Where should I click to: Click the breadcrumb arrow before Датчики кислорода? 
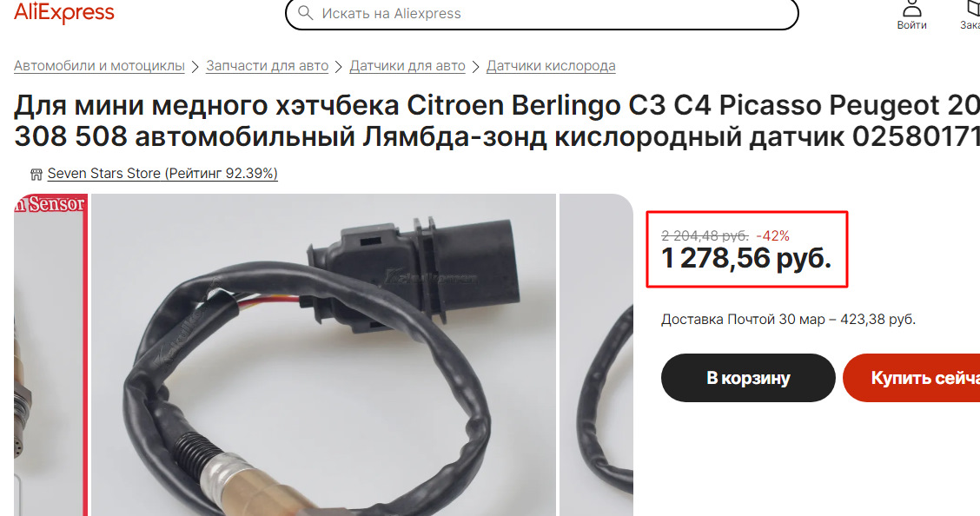click(x=475, y=67)
